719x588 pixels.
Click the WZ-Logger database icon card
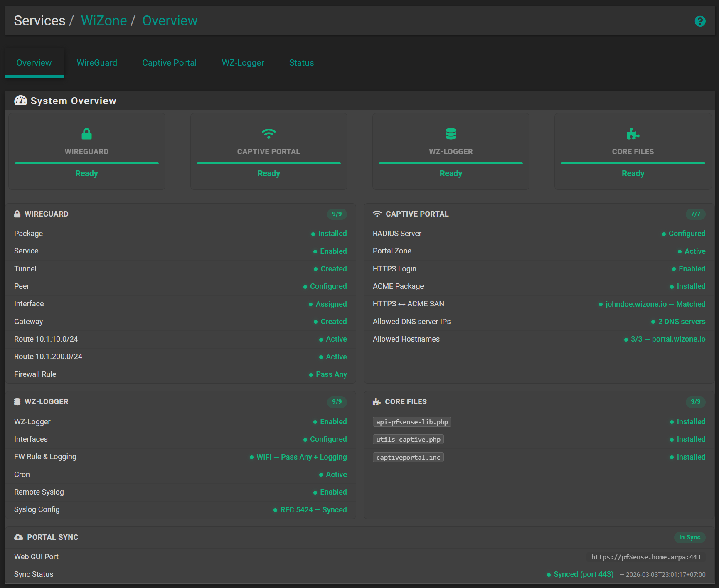451,134
